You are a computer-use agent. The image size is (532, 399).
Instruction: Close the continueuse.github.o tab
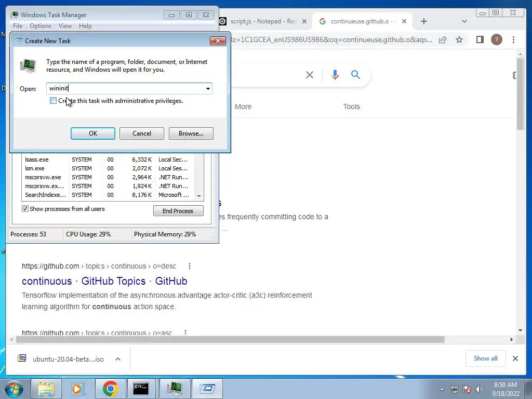point(404,21)
